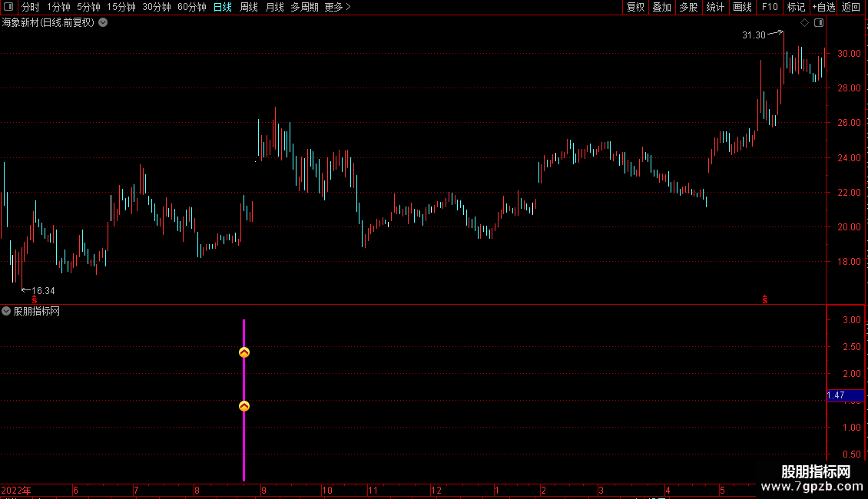
Task: Click the red S marker near June
Action: tap(35, 299)
